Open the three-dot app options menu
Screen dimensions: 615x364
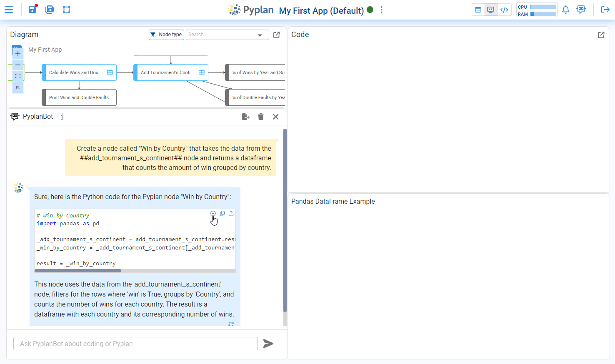pyautogui.click(x=381, y=10)
